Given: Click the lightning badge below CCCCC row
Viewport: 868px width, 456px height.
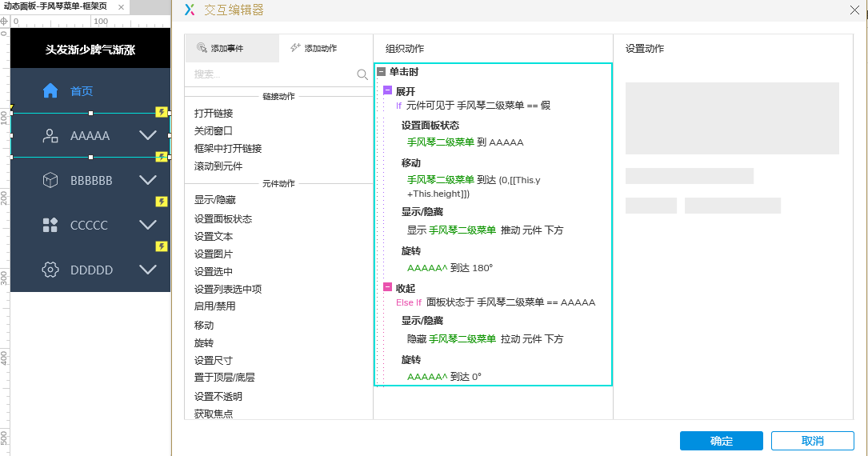Looking at the screenshot, I should 161,246.
